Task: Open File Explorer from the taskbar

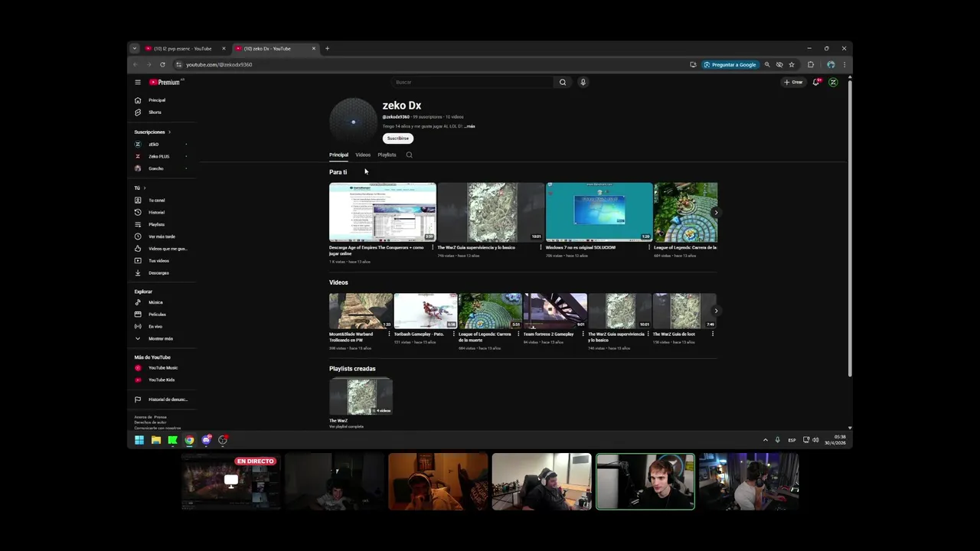Action: point(156,440)
